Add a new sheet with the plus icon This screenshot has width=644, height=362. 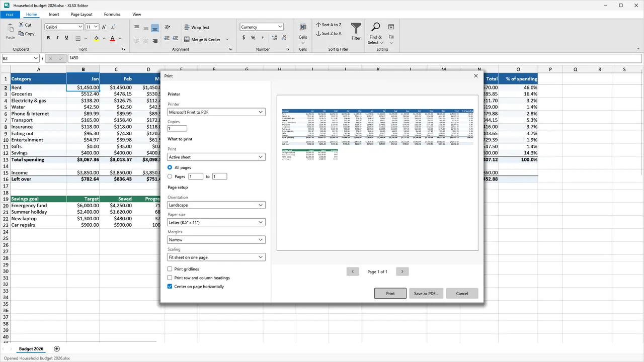[x=57, y=349]
